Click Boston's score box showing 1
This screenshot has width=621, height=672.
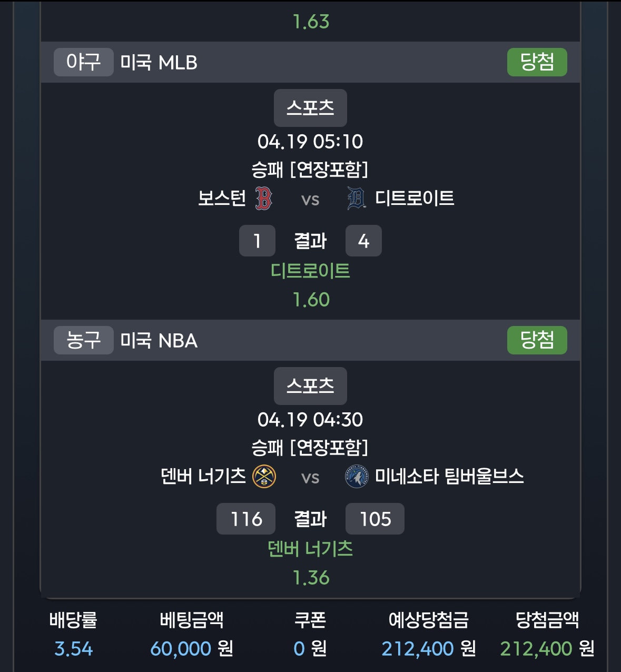(257, 241)
